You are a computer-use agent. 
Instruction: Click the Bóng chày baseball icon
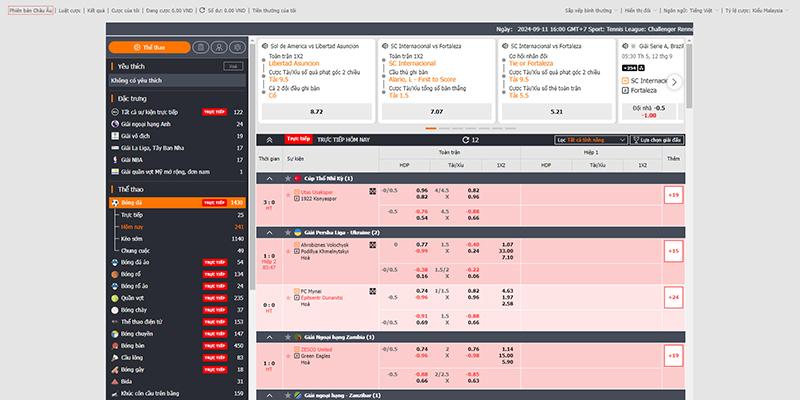point(115,310)
